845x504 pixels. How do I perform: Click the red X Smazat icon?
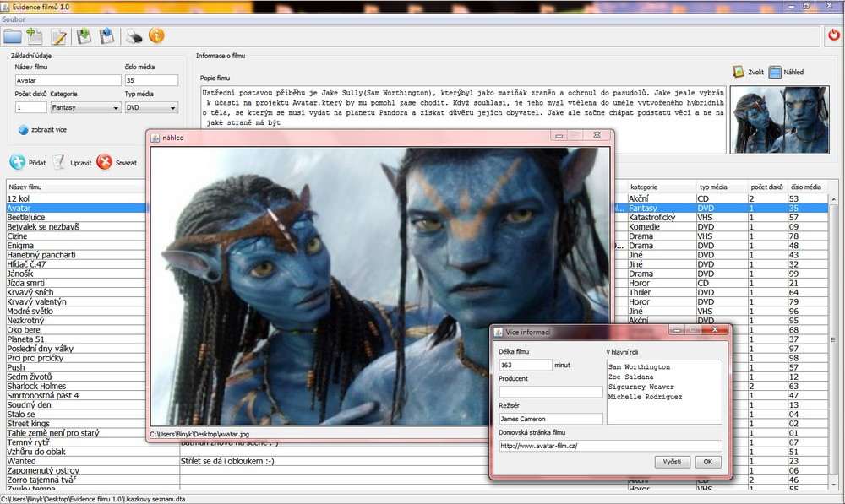(105, 162)
